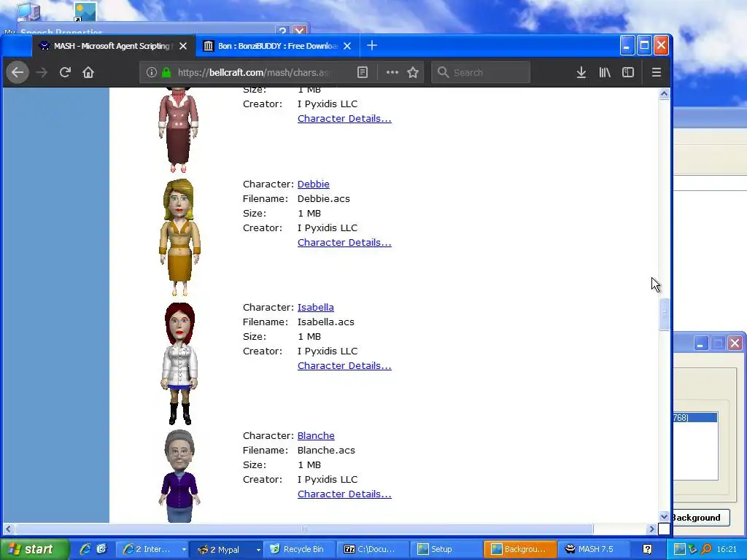This screenshot has width=747, height=560.
Task: Click the Blanche character image
Action: click(x=179, y=476)
